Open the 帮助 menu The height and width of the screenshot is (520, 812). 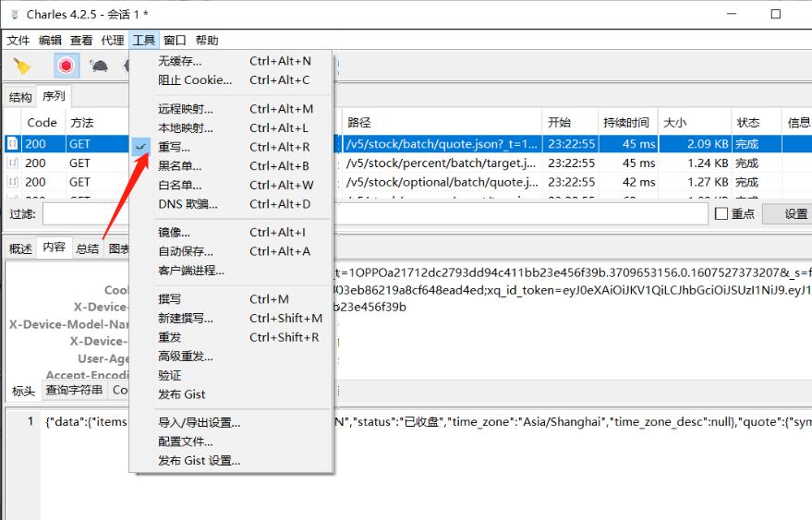[207, 41]
